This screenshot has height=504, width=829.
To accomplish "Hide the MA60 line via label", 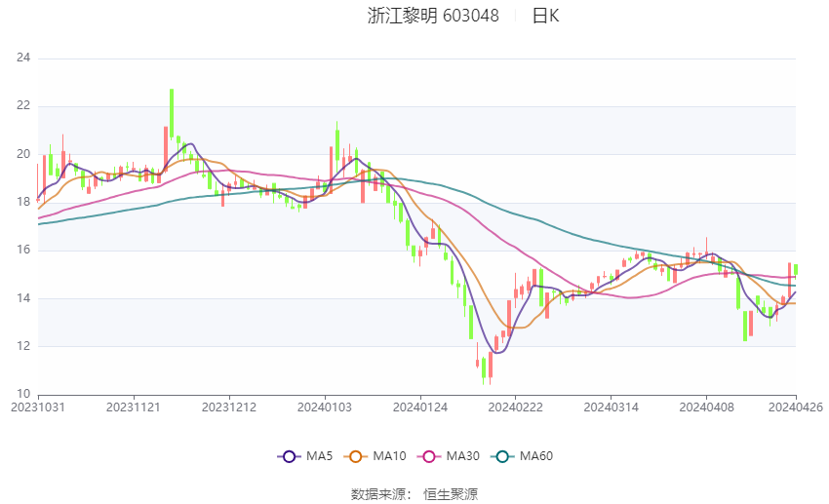I will (x=536, y=456).
